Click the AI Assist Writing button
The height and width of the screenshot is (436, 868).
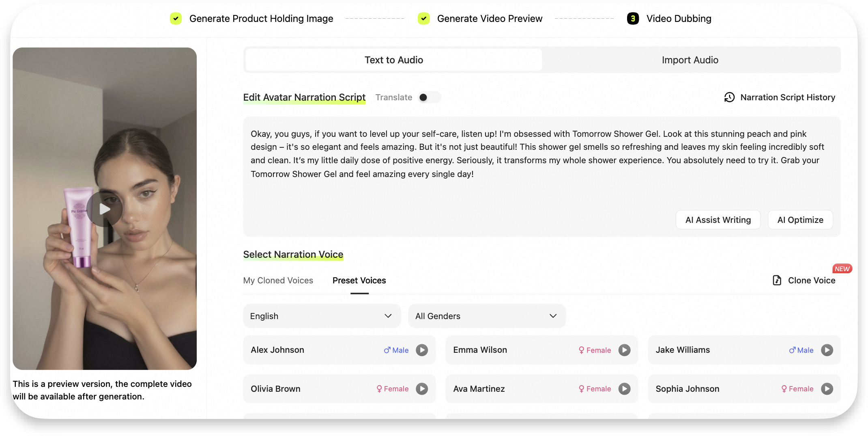(718, 220)
